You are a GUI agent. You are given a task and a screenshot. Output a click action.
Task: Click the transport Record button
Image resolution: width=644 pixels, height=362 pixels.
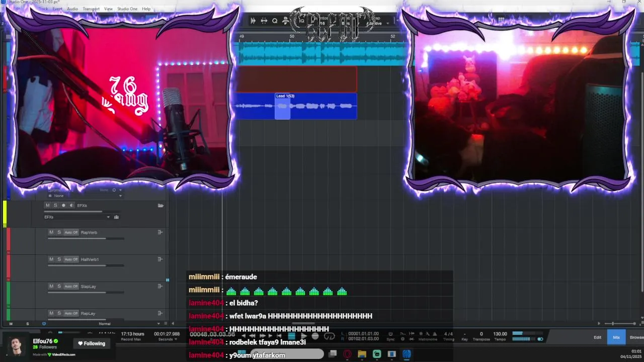(315, 336)
